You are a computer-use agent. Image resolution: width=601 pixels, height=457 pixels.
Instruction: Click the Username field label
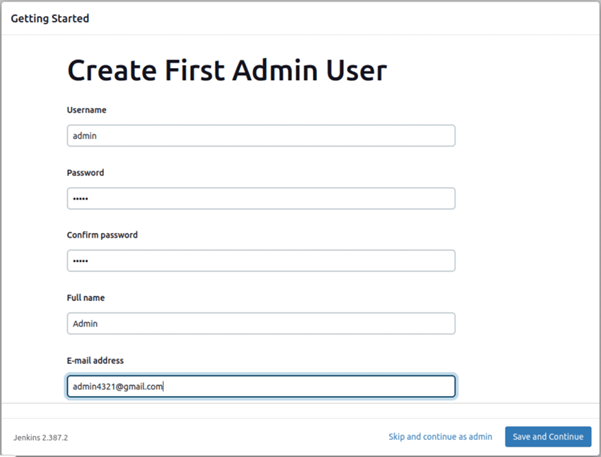point(87,110)
